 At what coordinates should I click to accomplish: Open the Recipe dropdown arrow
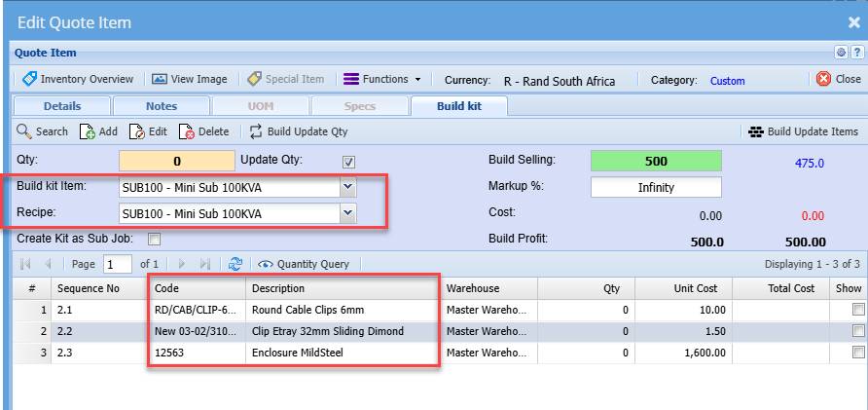click(347, 213)
